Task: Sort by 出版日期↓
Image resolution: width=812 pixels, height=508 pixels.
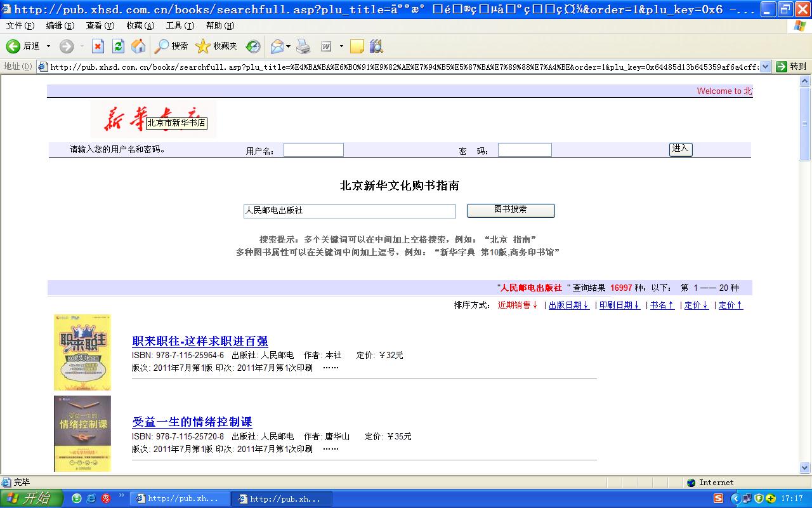Action: click(569, 305)
